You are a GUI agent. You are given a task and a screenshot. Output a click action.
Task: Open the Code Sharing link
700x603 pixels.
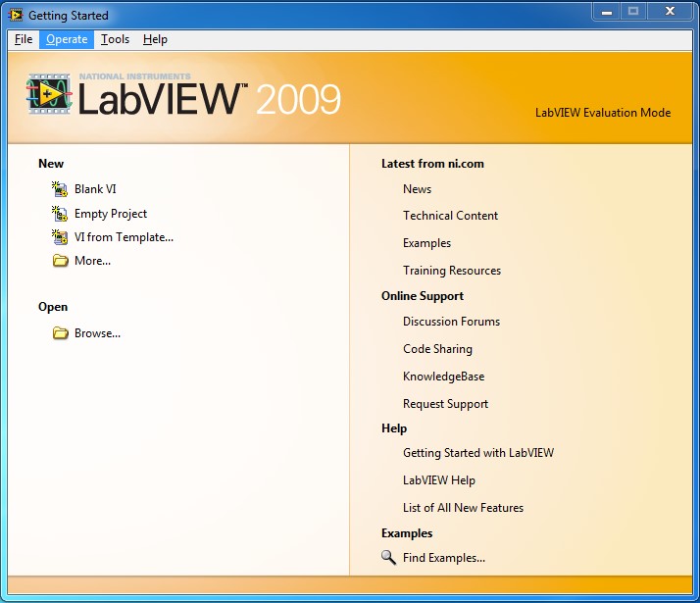pos(437,349)
